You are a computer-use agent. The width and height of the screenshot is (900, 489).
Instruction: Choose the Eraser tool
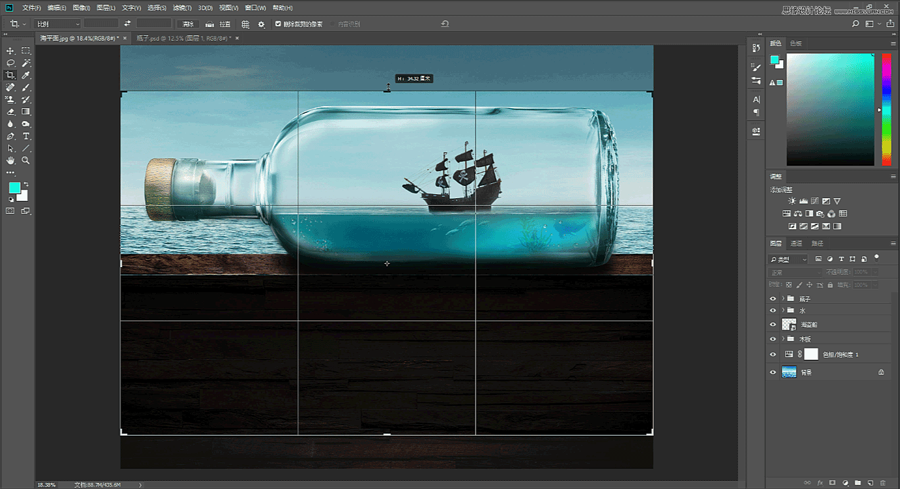click(x=11, y=111)
